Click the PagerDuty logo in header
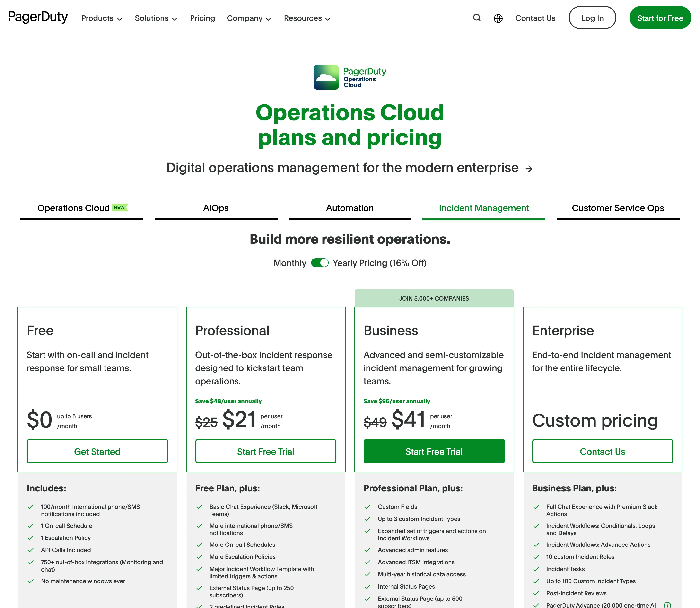The height and width of the screenshot is (608, 700). click(38, 17)
